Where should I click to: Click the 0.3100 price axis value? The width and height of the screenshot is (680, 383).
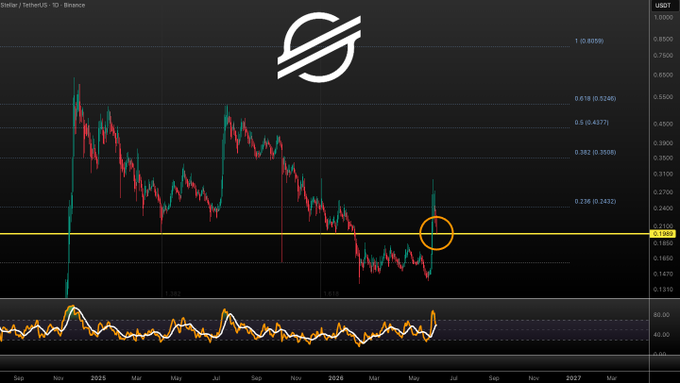(x=663, y=174)
